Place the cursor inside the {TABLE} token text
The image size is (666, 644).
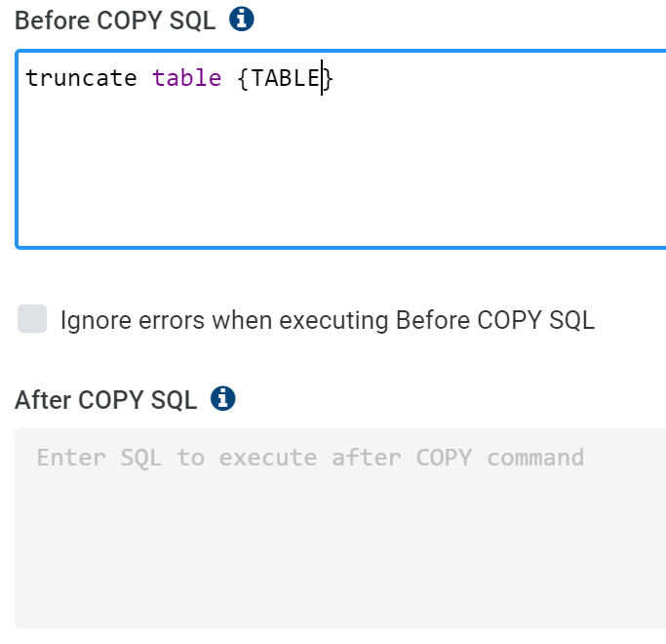[x=286, y=78]
